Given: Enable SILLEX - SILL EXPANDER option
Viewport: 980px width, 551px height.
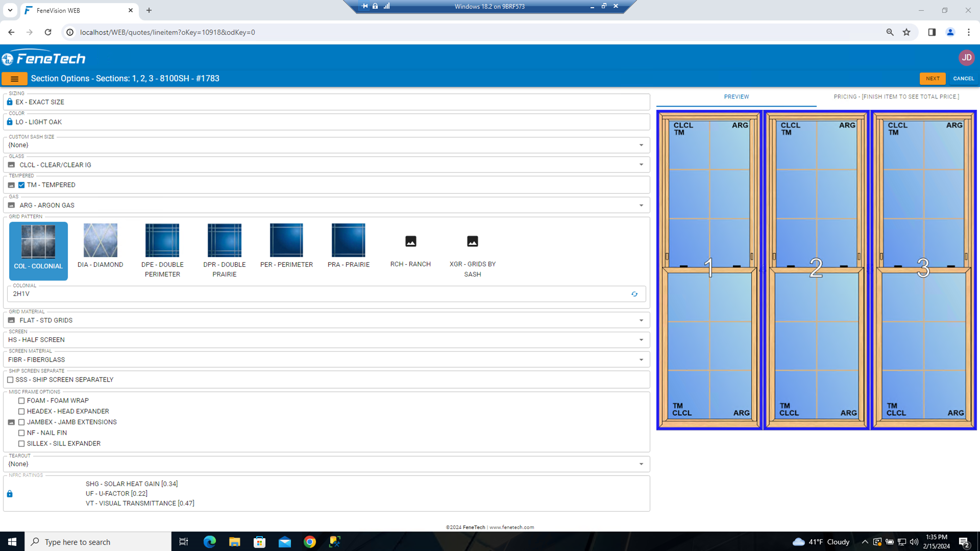Looking at the screenshot, I should click(21, 444).
